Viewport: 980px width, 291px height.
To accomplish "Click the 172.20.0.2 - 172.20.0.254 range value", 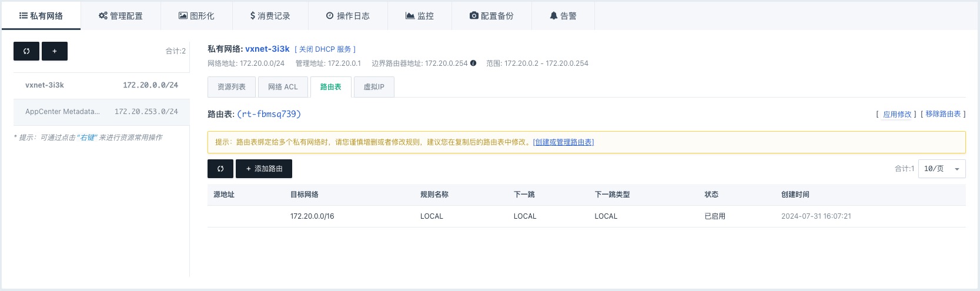I will coord(546,63).
